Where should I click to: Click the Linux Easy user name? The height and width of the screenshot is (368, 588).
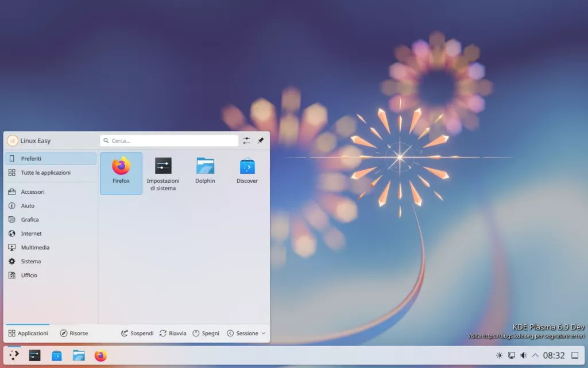(35, 141)
